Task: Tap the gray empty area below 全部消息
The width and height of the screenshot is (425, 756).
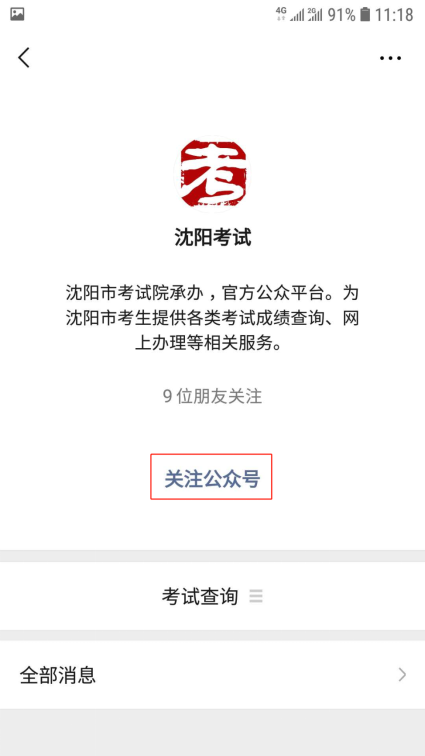Action: pos(212,732)
